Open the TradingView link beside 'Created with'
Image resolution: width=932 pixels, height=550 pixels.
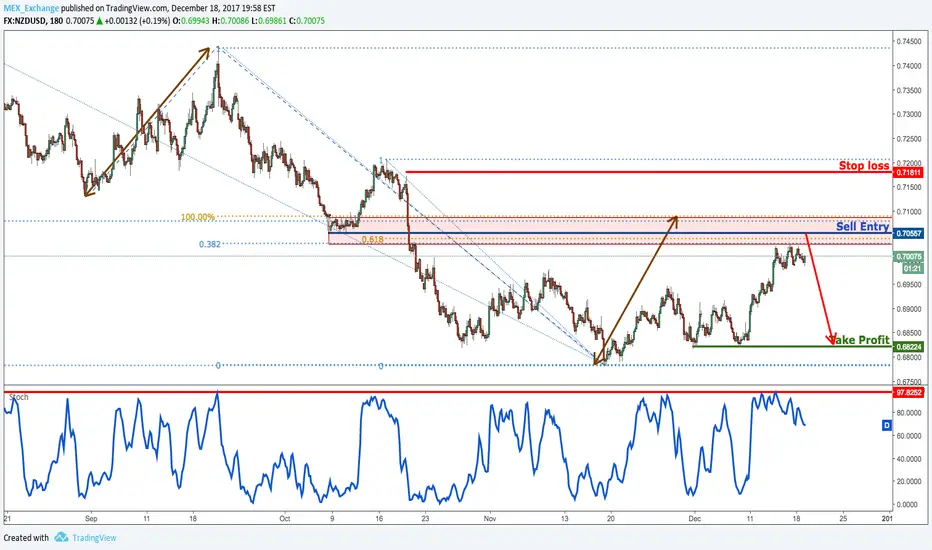(94, 538)
